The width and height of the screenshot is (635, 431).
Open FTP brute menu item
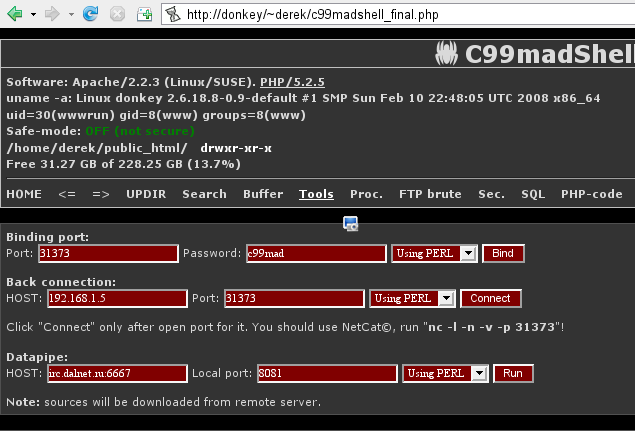pos(430,194)
